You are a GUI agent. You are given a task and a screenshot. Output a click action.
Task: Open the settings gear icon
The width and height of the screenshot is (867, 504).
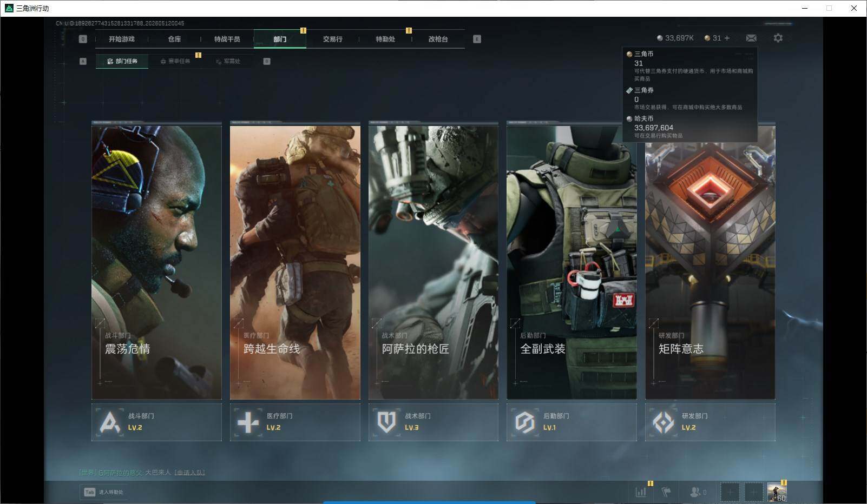coord(778,38)
